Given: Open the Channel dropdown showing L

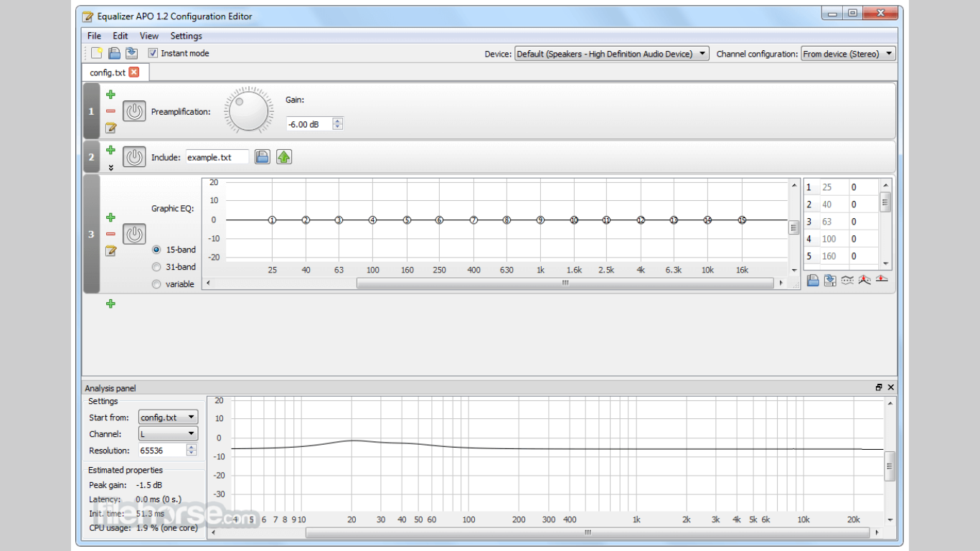Looking at the screenshot, I should [x=168, y=433].
